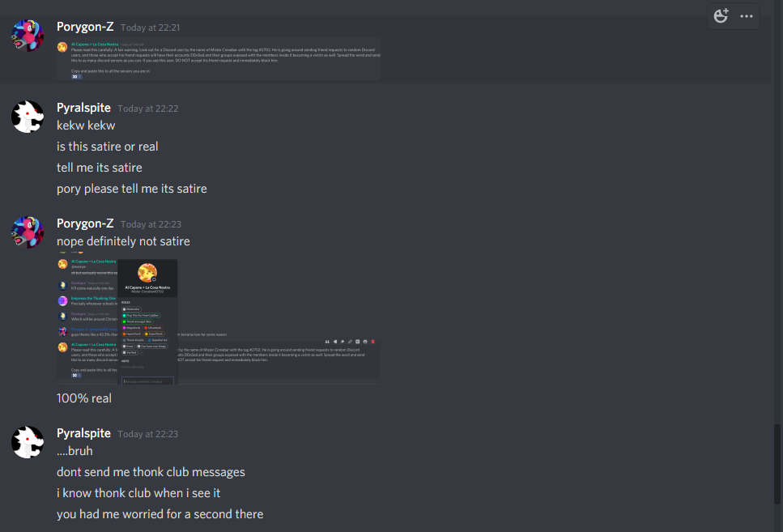This screenshot has height=532, width=783.
Task: Open Porygon-Z's avatar at 22:21 message
Action: click(28, 36)
